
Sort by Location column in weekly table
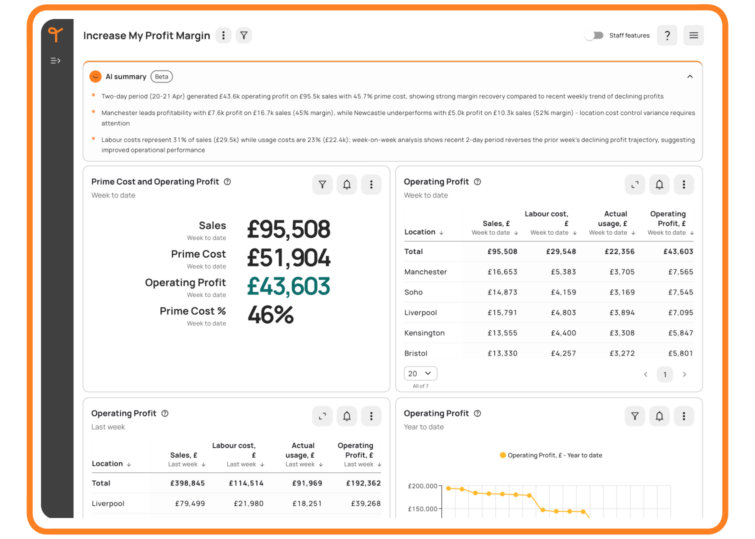point(423,232)
